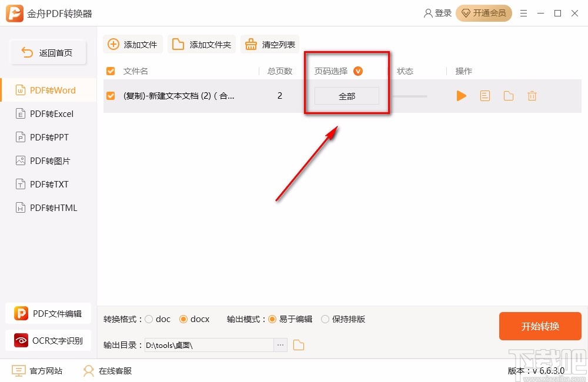Open the hamburger menu at top right
This screenshot has width=588, height=382.
[524, 13]
